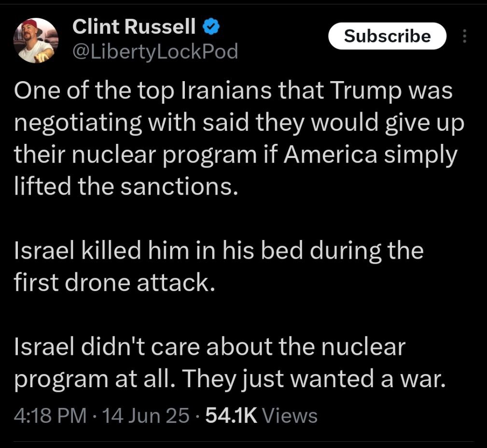Select the phrase 'lifted the sanctions.'
Viewport: 487px width, 448px height.
[126, 187]
